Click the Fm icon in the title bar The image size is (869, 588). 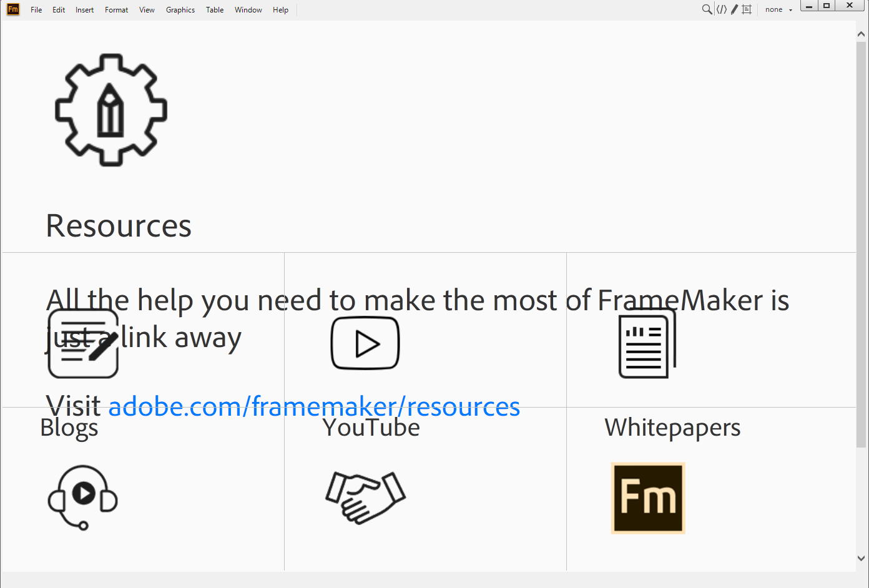12,9
